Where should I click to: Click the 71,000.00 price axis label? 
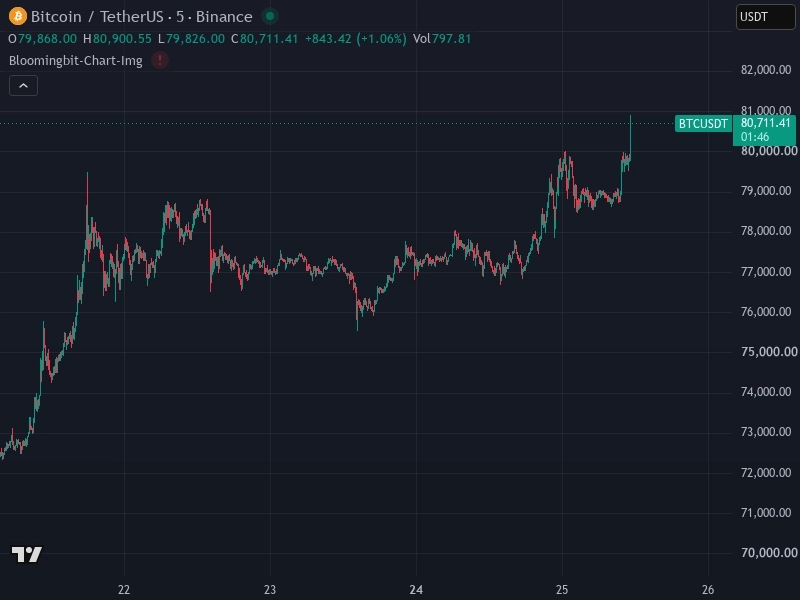click(766, 513)
